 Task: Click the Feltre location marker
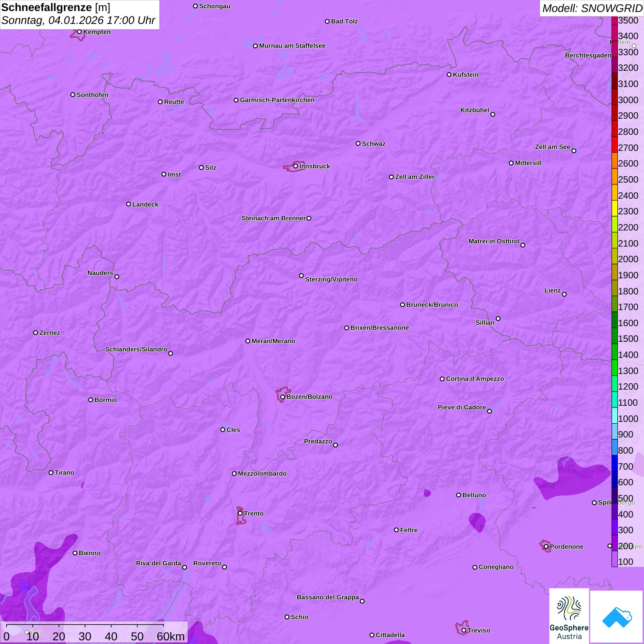(396, 530)
